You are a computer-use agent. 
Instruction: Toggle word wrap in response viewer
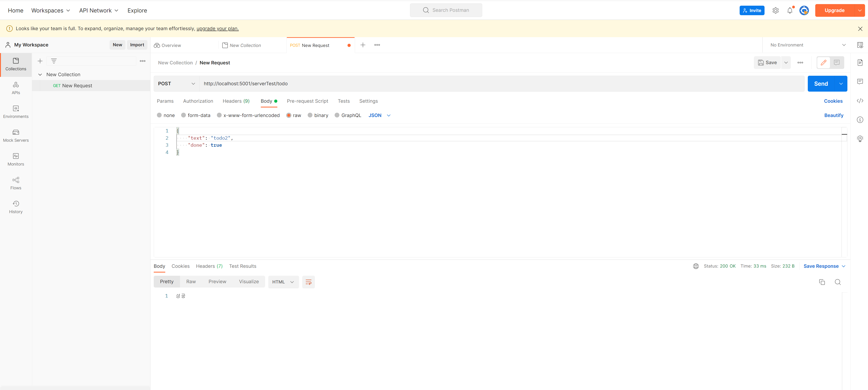(x=308, y=282)
